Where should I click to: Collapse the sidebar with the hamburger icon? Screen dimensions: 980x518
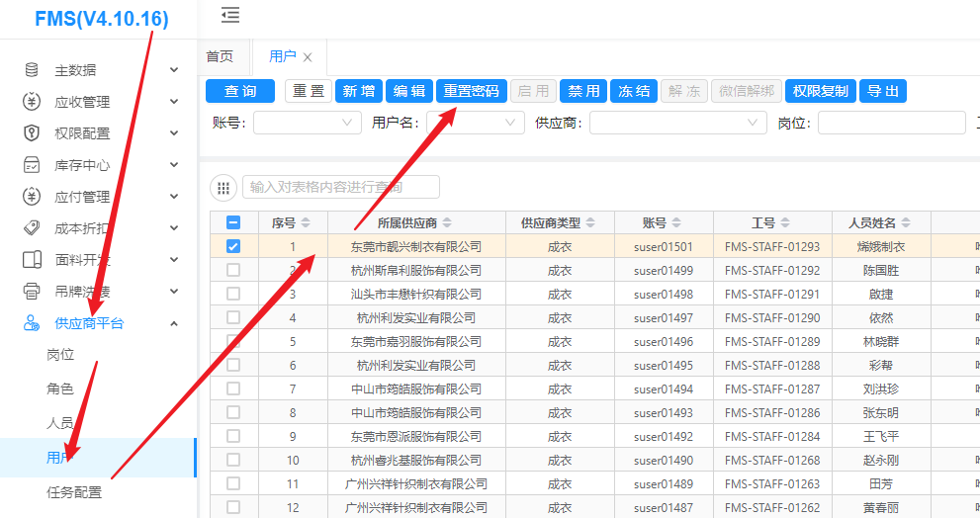[230, 15]
